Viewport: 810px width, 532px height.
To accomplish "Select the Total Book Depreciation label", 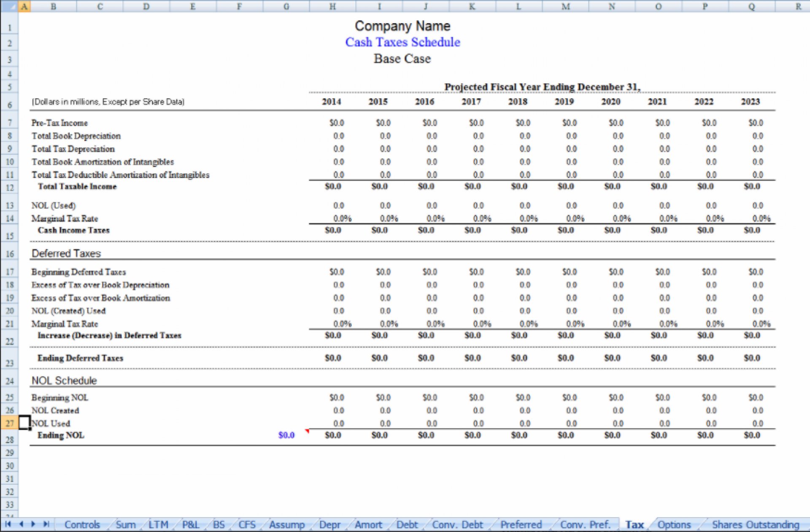I will (76, 136).
